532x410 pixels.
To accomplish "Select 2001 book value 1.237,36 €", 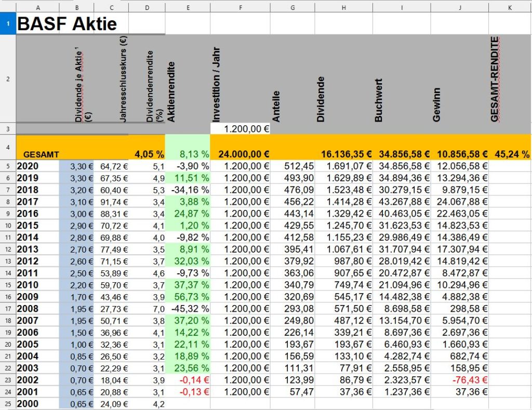I will (x=402, y=392).
